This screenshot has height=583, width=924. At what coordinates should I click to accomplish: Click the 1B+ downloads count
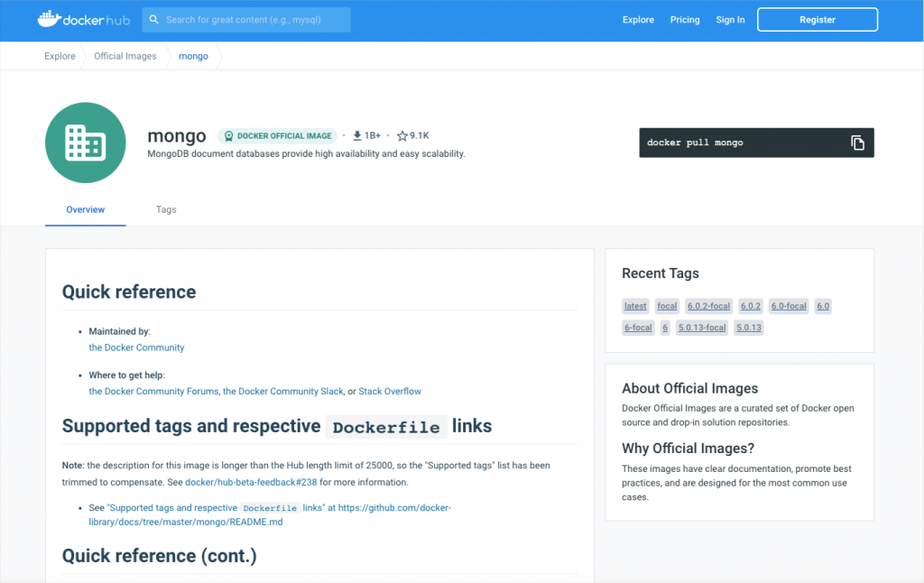tap(373, 135)
